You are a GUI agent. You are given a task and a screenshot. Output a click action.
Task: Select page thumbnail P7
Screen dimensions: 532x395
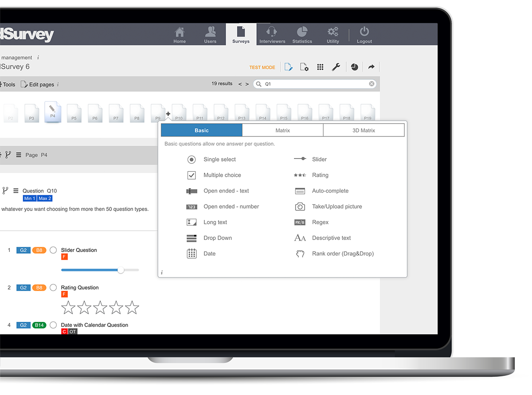point(116,113)
